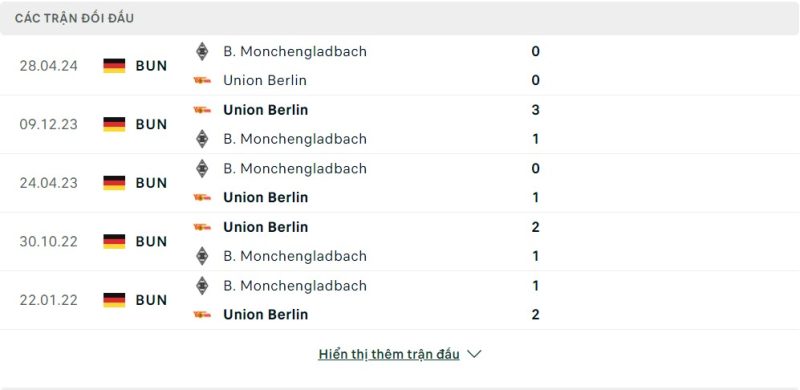Select BUN league label for 30.10.22 match
This screenshot has width=800, height=390.
tap(151, 241)
